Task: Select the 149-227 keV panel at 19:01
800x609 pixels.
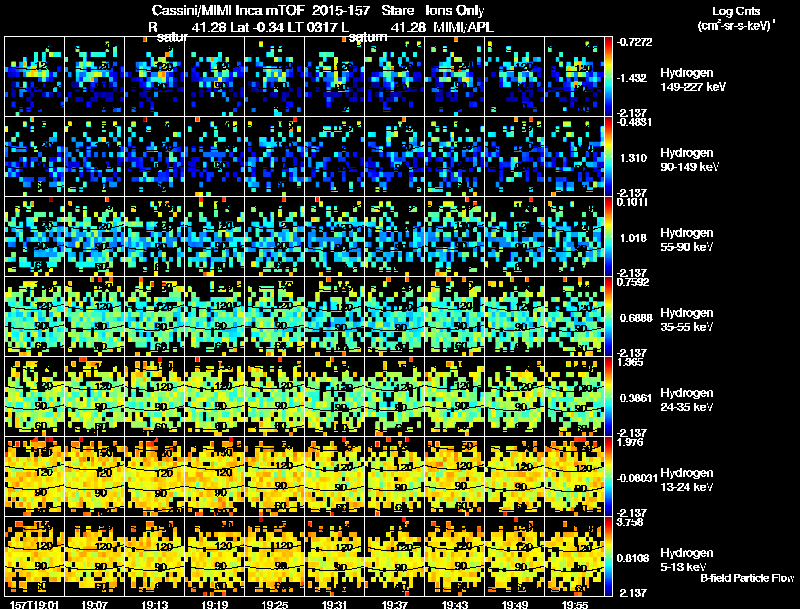Action: [x=34, y=77]
